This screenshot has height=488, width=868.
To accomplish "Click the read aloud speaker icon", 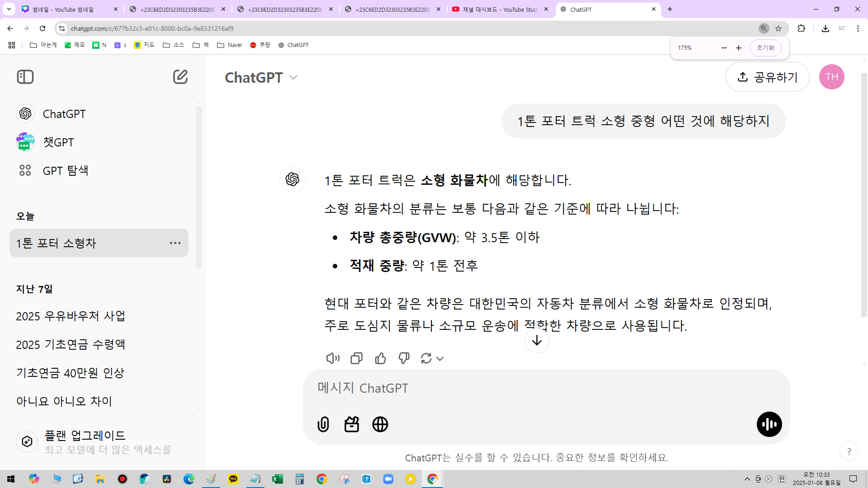I will click(333, 358).
